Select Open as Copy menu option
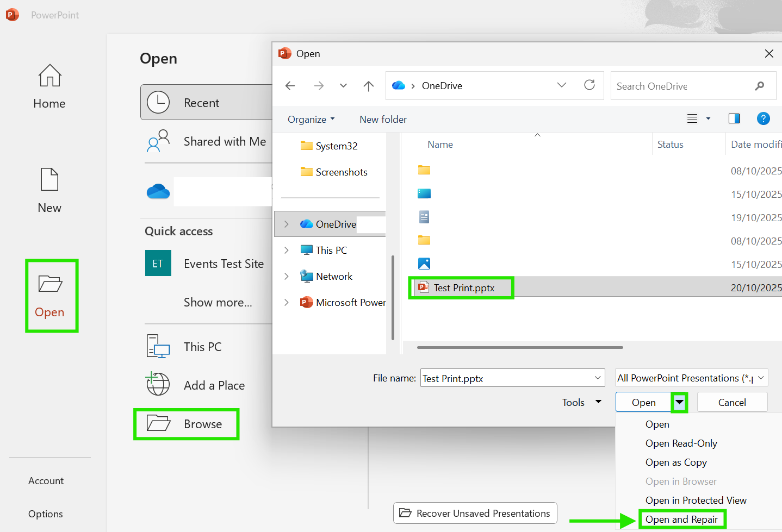The image size is (782, 532). pos(676,462)
